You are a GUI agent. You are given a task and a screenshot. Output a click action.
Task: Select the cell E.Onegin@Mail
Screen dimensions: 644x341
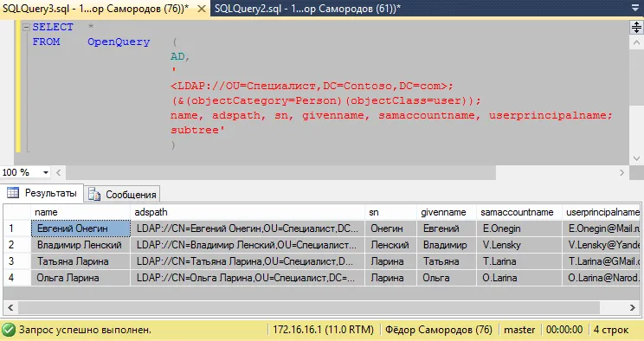pos(601,228)
